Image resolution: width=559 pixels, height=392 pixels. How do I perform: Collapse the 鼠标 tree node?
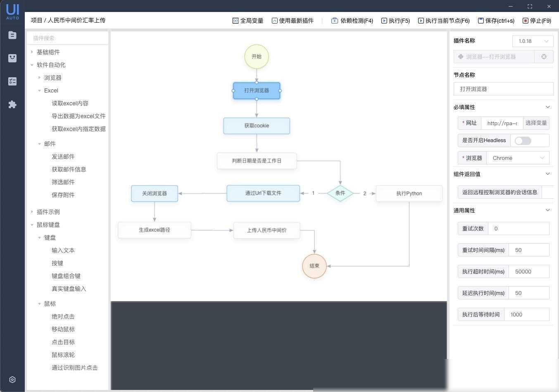(x=39, y=304)
